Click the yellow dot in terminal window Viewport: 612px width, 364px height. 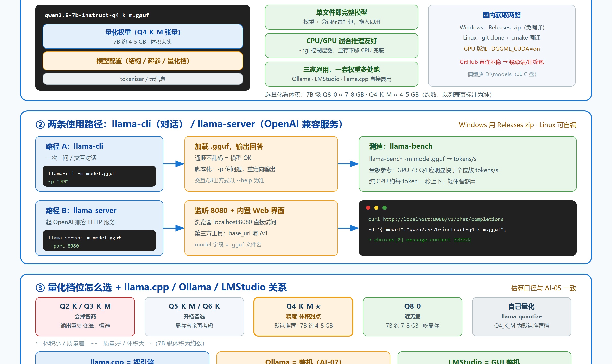(x=376, y=208)
